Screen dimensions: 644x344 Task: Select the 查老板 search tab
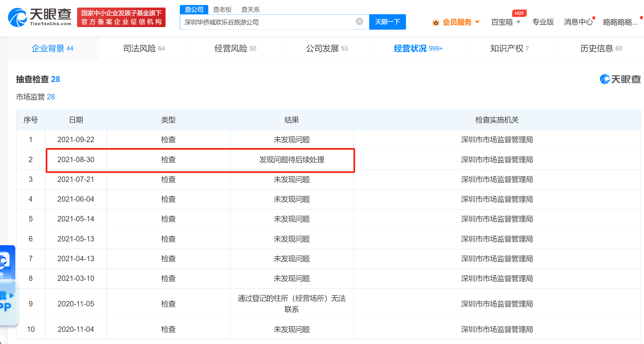click(x=222, y=9)
